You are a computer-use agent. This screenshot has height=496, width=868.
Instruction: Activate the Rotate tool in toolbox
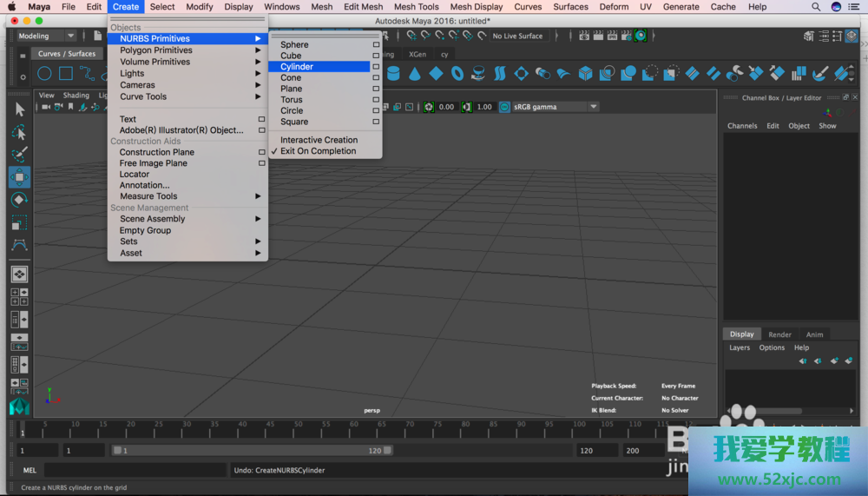point(19,200)
